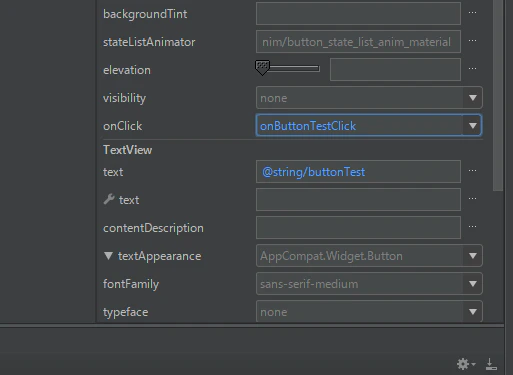Open the onClick dropdown arrow
Screen dimensions: 513x375
pyautogui.click(x=472, y=126)
